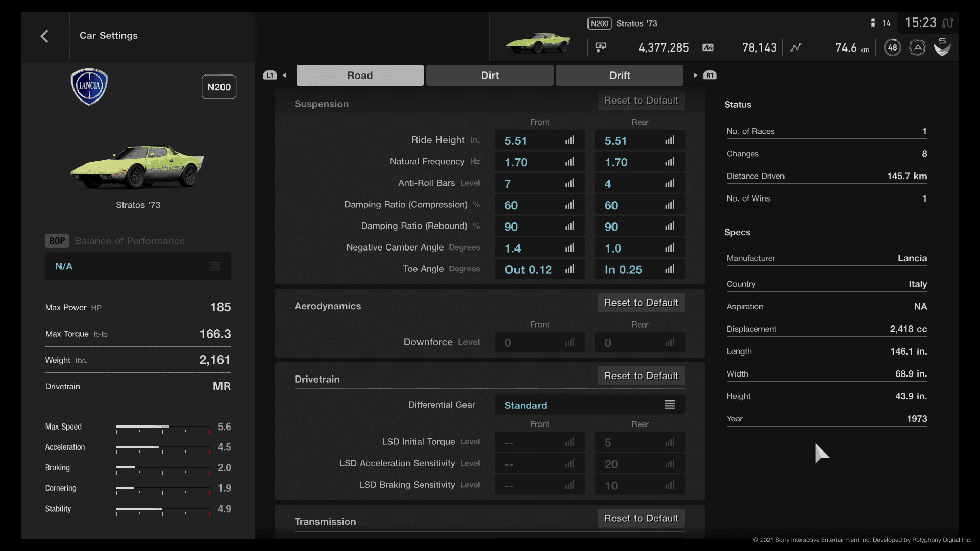Click the credits icon beside 4,377,285
Viewport: 980px width, 551px height.
pyautogui.click(x=601, y=47)
